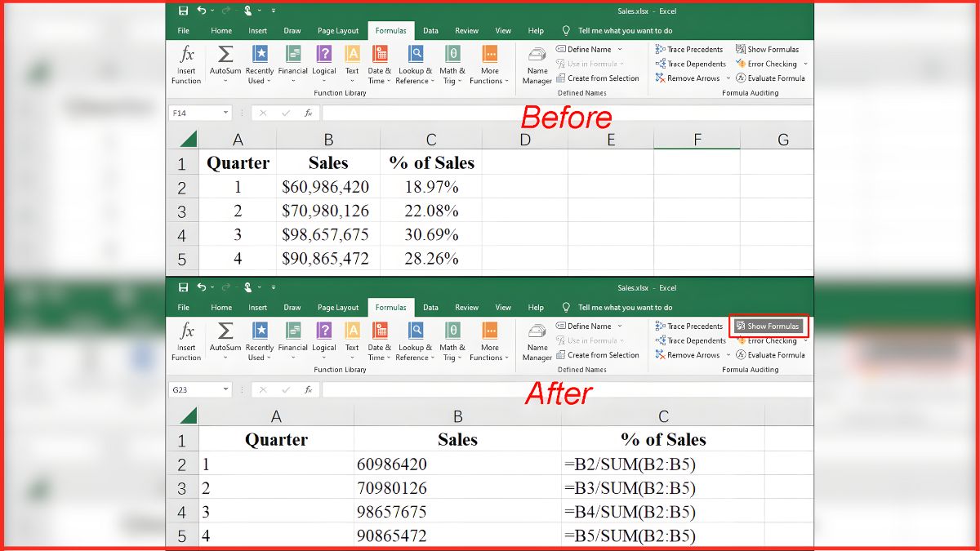Toggle Show Formulas in the After ribbon

tap(768, 326)
